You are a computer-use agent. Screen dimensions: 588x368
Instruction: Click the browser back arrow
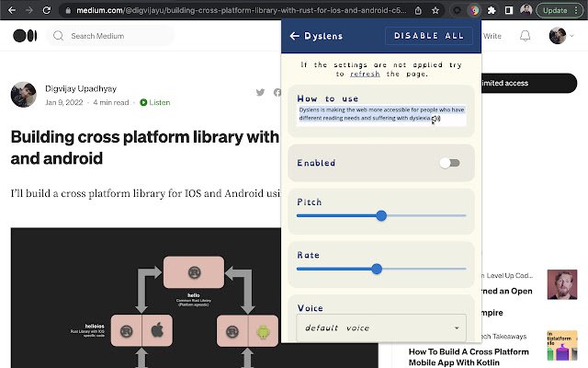click(12, 10)
